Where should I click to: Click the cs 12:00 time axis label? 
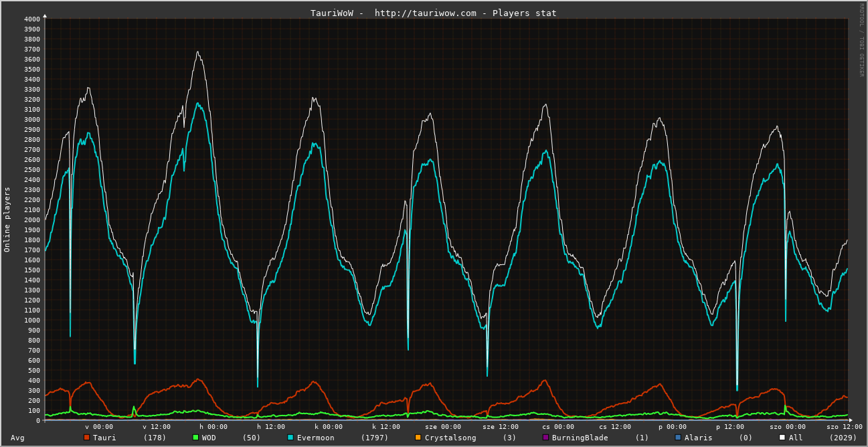615,426
